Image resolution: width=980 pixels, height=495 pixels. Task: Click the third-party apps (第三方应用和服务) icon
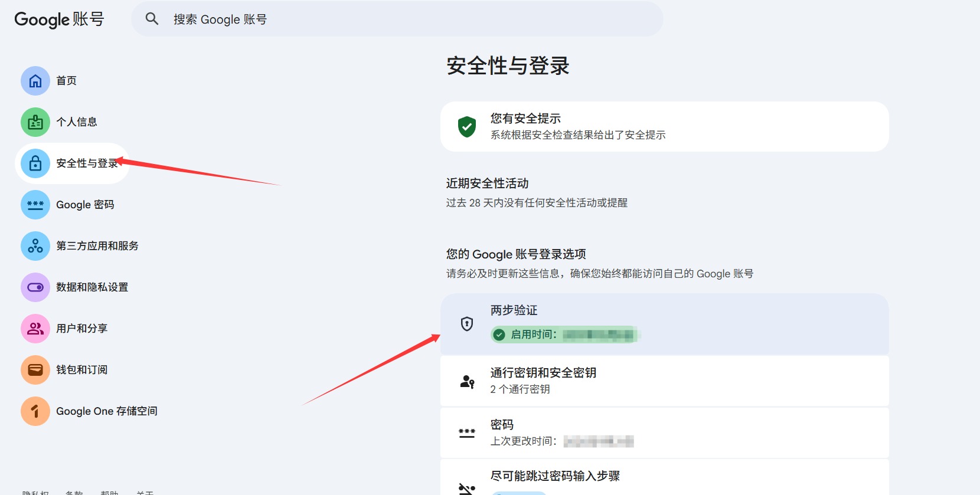[35, 246]
